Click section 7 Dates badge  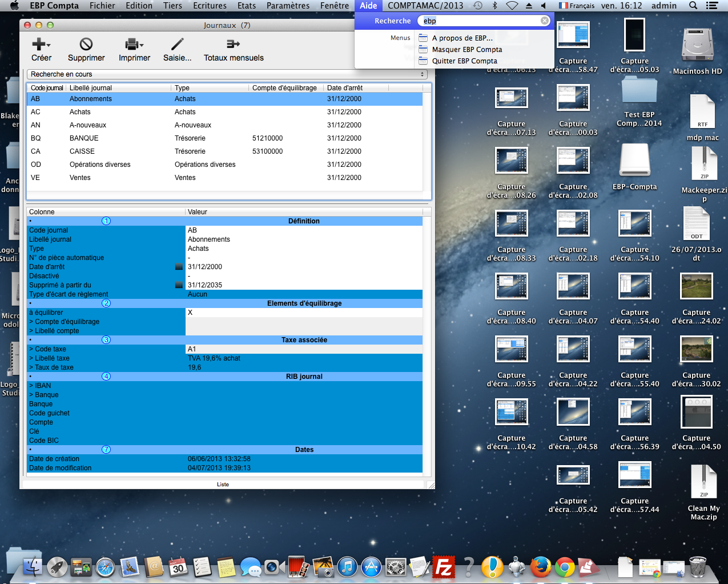[x=106, y=450]
